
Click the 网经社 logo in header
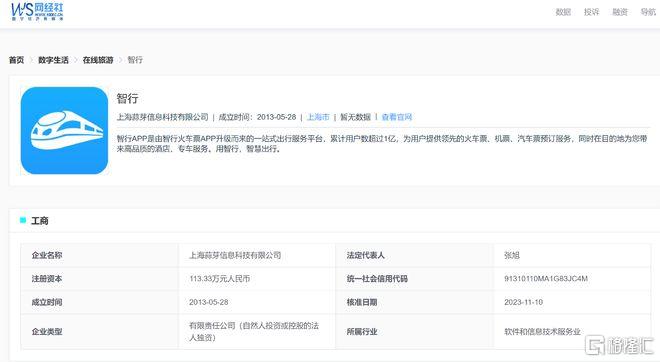37,12
